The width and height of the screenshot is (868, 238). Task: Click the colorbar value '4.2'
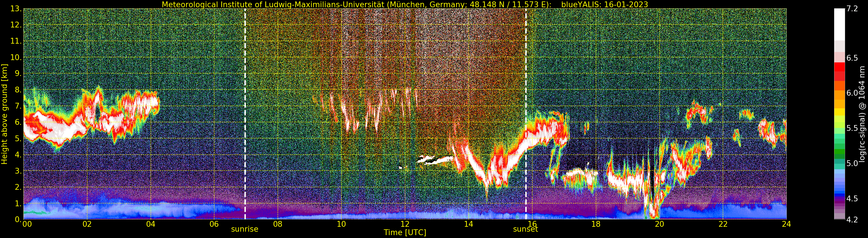(x=852, y=220)
